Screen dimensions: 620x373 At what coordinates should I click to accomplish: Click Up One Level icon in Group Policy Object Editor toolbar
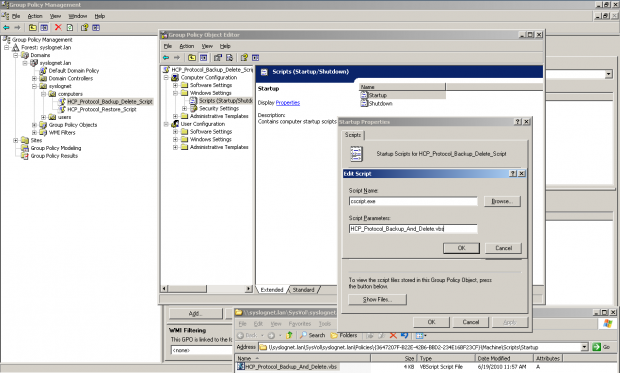(x=192, y=58)
